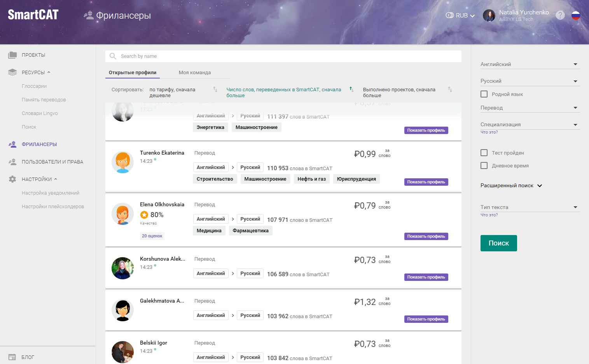
Task: Click the magnifier icon in the search bar
Action: 113,56
